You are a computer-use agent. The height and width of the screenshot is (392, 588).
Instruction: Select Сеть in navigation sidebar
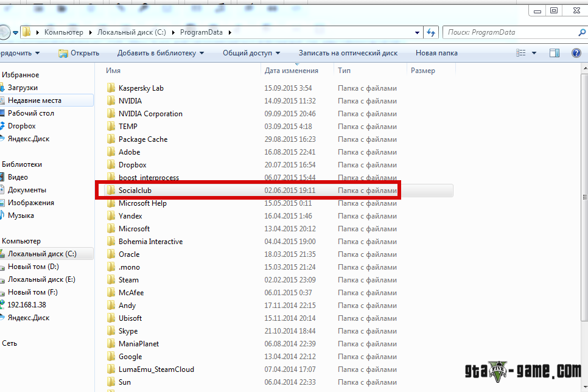pyautogui.click(x=9, y=343)
